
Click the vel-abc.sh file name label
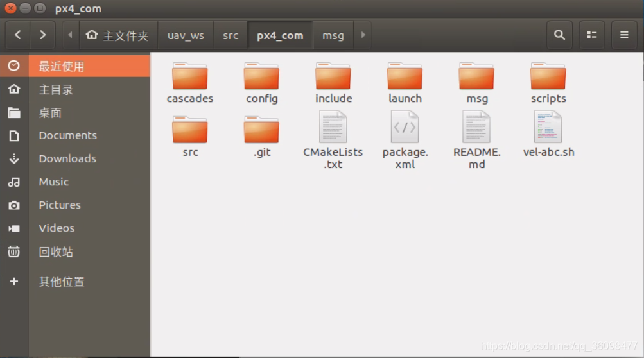[548, 152]
